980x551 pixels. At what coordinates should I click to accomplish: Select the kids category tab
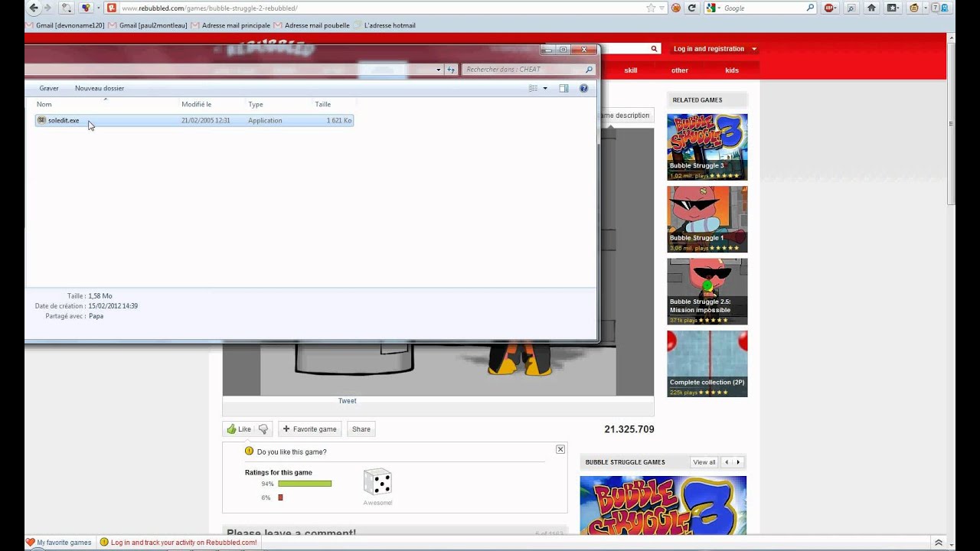point(732,70)
